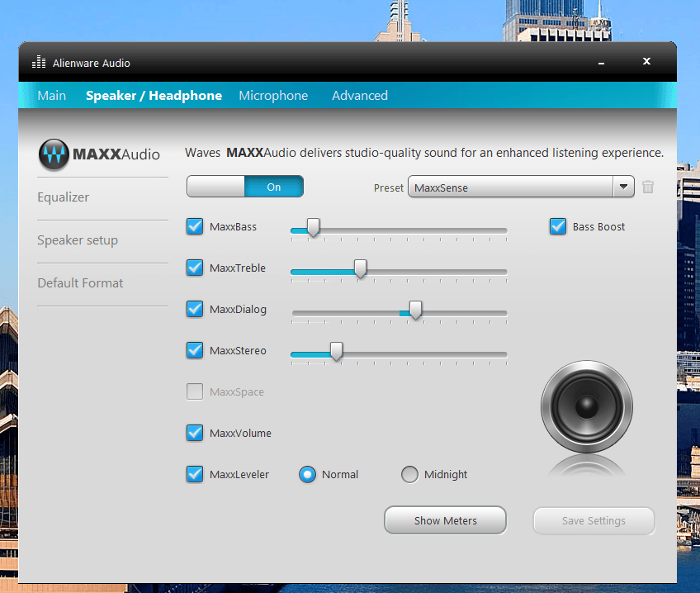This screenshot has width=700, height=593.
Task: Uncheck the MaxxBass checkbox
Action: pos(195,226)
